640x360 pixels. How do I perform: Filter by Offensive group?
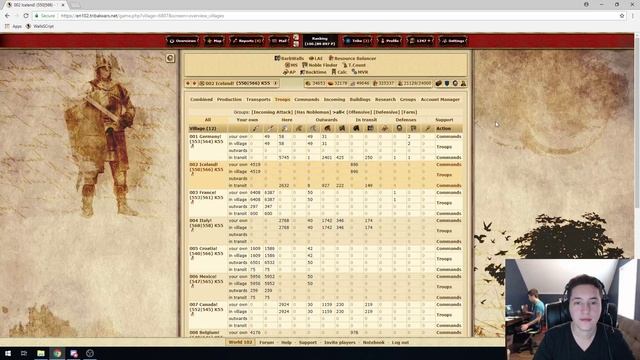pos(359,112)
